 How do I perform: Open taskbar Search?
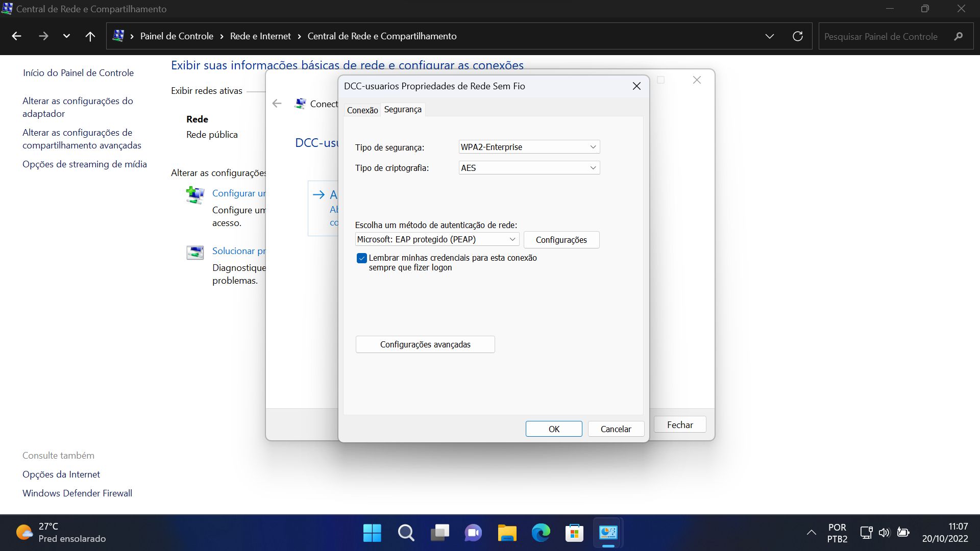coord(406,533)
